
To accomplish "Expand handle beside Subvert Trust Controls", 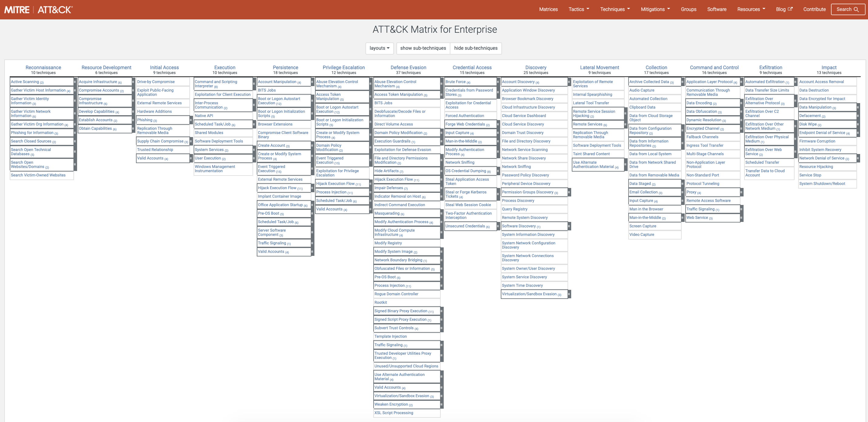I will pyautogui.click(x=442, y=328).
